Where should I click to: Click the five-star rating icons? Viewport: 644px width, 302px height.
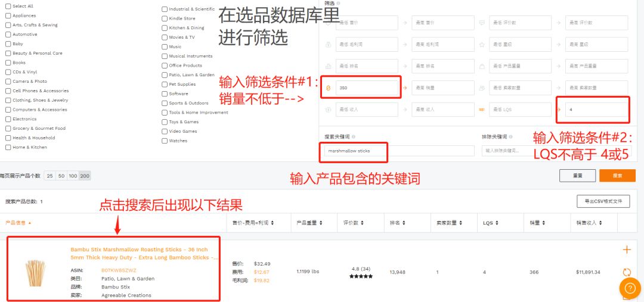(361, 277)
